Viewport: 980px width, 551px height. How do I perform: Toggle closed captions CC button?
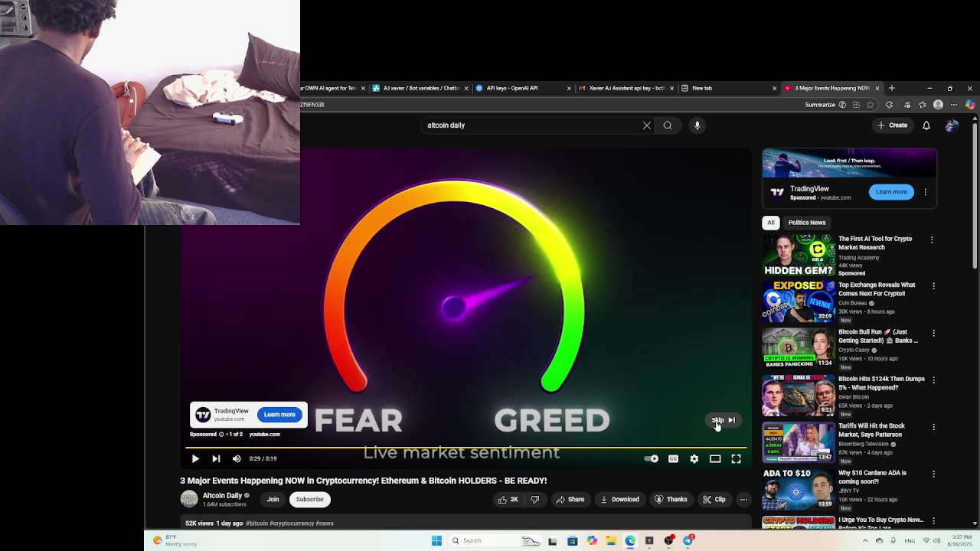[x=673, y=458]
